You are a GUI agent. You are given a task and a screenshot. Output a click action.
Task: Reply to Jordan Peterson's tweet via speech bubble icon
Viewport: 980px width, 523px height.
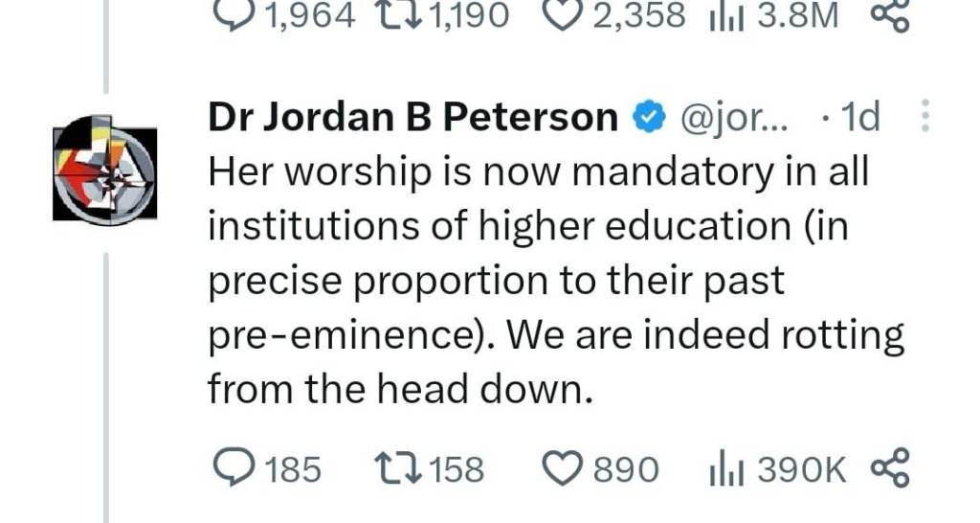[229, 468]
